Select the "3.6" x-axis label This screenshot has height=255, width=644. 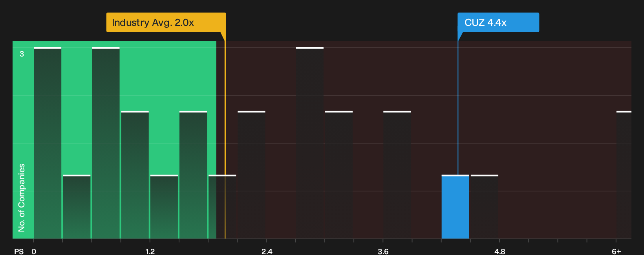coord(383,251)
